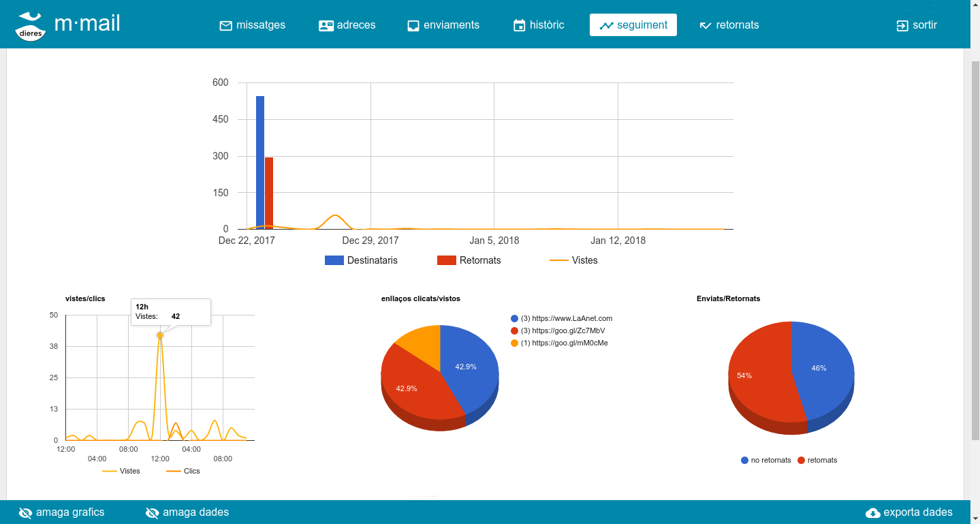
Task: Click the Dec 29, 2017 axis label
Action: (x=370, y=241)
